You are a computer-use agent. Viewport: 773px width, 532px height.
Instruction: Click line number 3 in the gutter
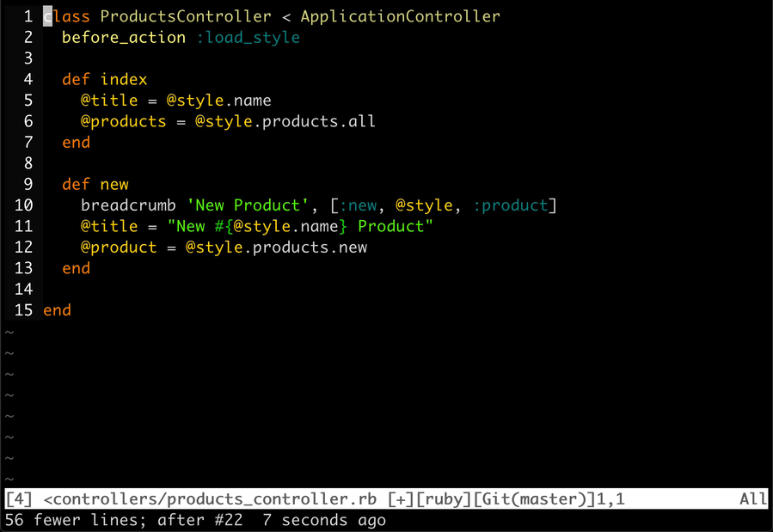point(28,58)
